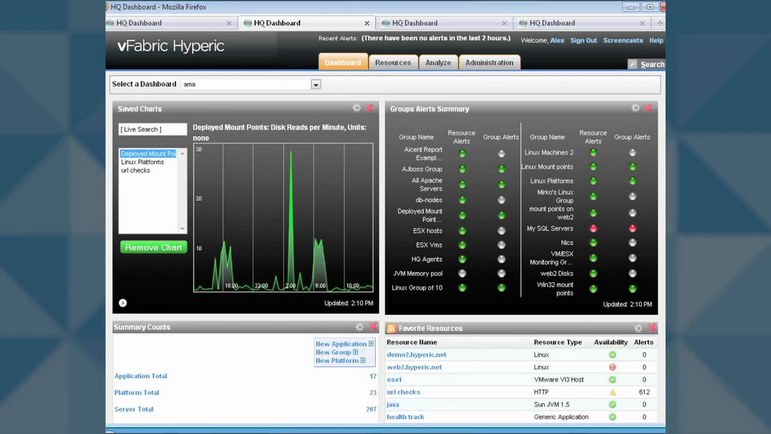Select url checks in chart list
The height and width of the screenshot is (434, 771).
click(x=135, y=170)
